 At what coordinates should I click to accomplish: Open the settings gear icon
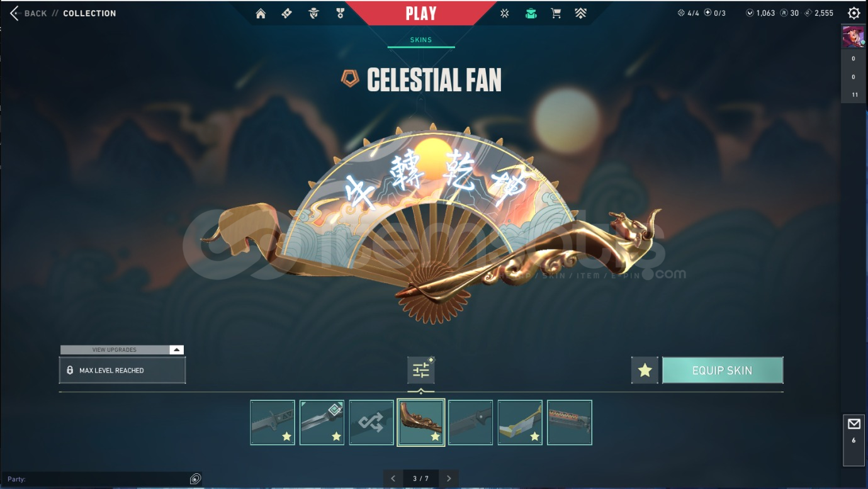(x=854, y=13)
